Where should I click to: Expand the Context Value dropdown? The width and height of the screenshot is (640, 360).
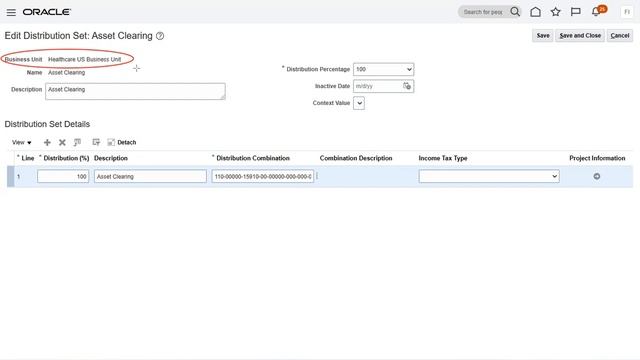pyautogui.click(x=359, y=103)
